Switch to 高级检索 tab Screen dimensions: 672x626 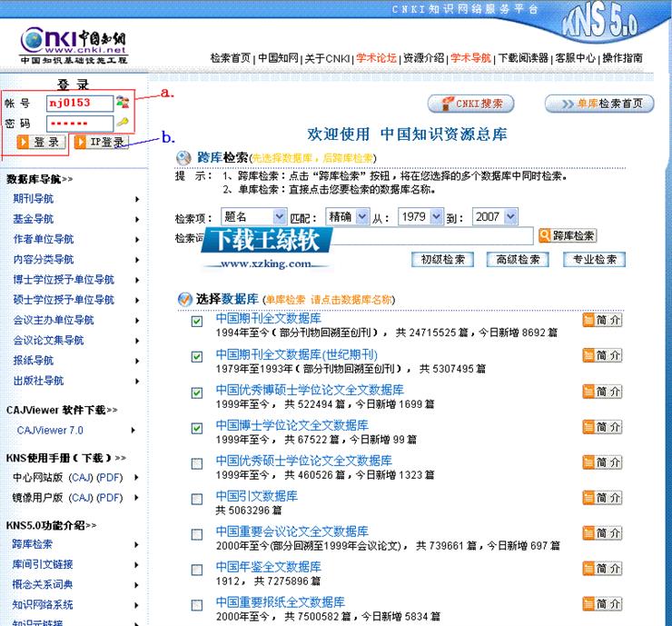coord(518,260)
